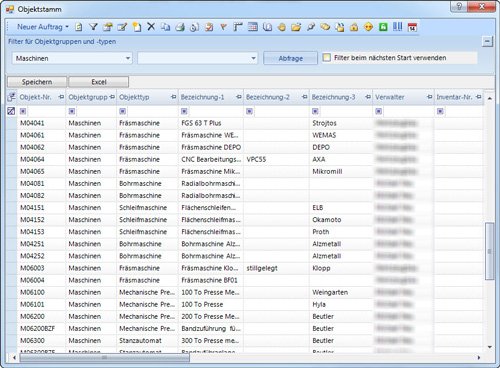The width and height of the screenshot is (500, 368).
Task: Click the horizontal scrollbar right arrow
Action: 479,358
